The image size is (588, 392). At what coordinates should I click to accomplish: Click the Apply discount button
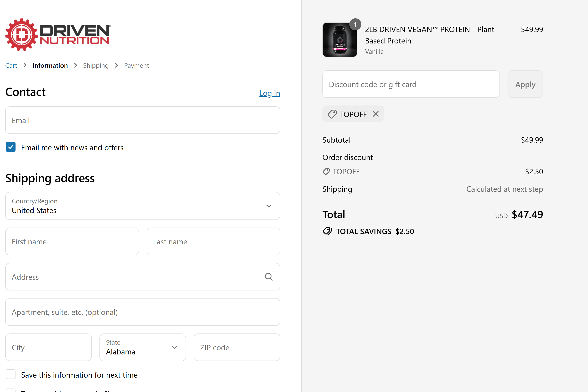click(525, 84)
